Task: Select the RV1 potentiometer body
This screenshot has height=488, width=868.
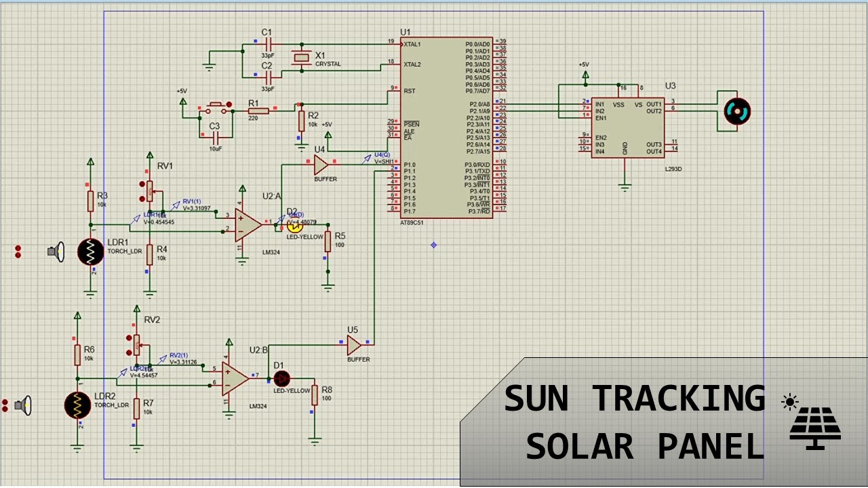Action: coord(151,191)
